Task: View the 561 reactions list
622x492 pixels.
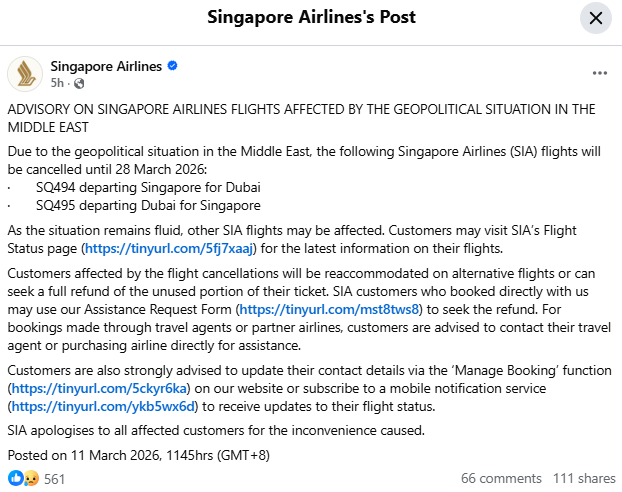Action: click(x=54, y=479)
